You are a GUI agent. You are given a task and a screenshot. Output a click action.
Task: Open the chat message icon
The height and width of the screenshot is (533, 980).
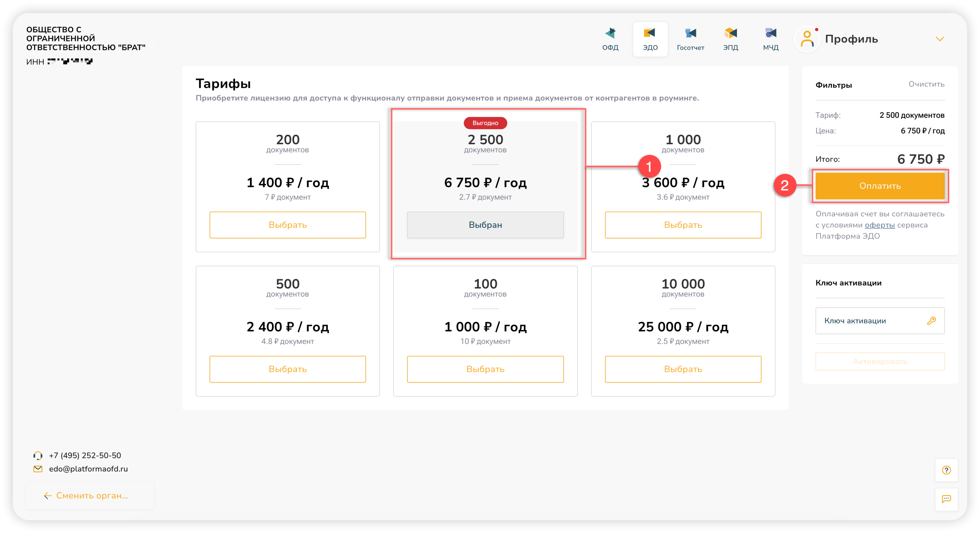coord(946,499)
